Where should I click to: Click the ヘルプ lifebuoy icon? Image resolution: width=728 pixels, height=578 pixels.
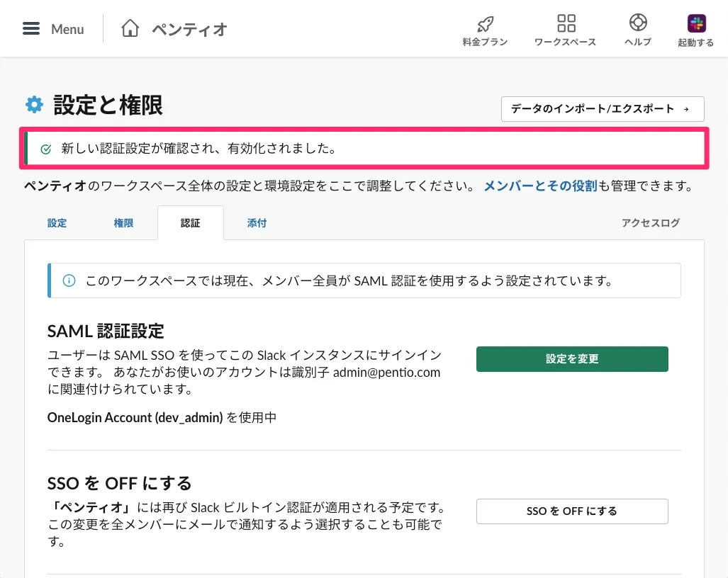pyautogui.click(x=637, y=23)
